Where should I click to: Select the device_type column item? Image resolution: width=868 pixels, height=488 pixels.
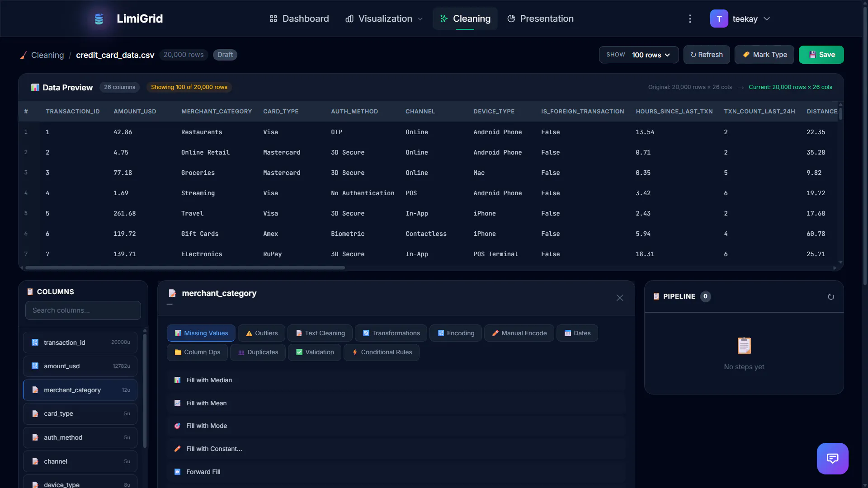(80, 481)
